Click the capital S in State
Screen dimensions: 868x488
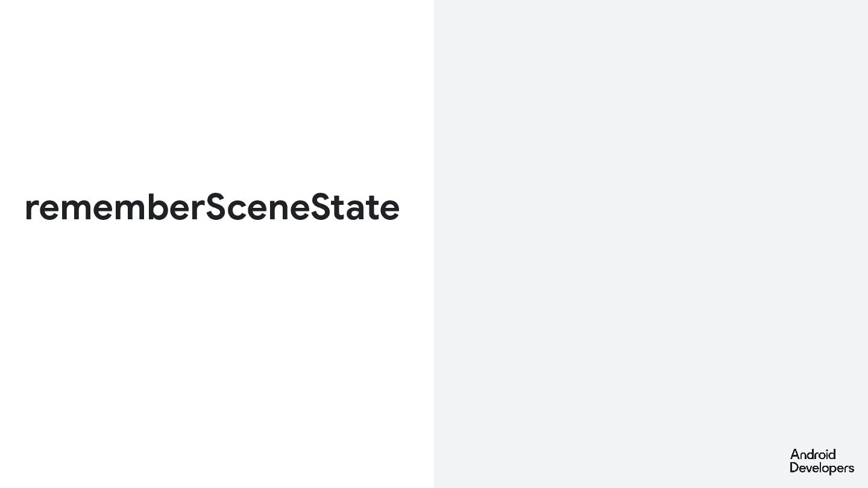pyautogui.click(x=321, y=207)
